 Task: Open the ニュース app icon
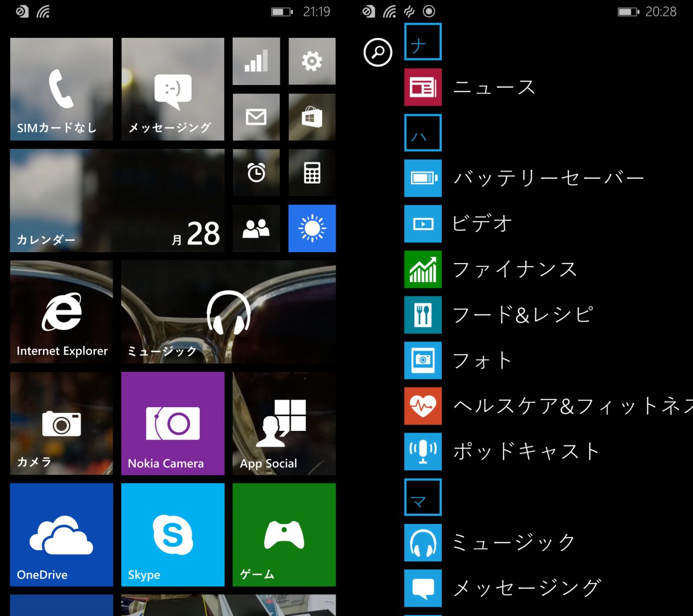click(423, 87)
